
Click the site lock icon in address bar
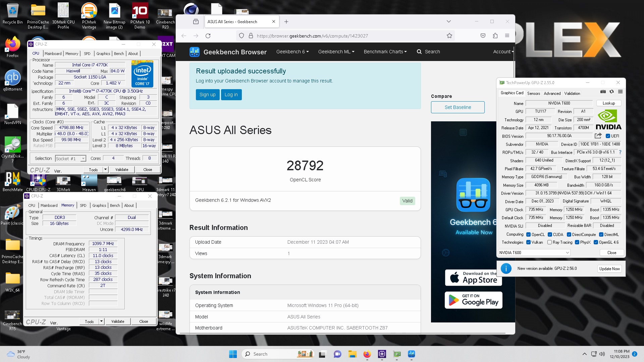pos(251,36)
